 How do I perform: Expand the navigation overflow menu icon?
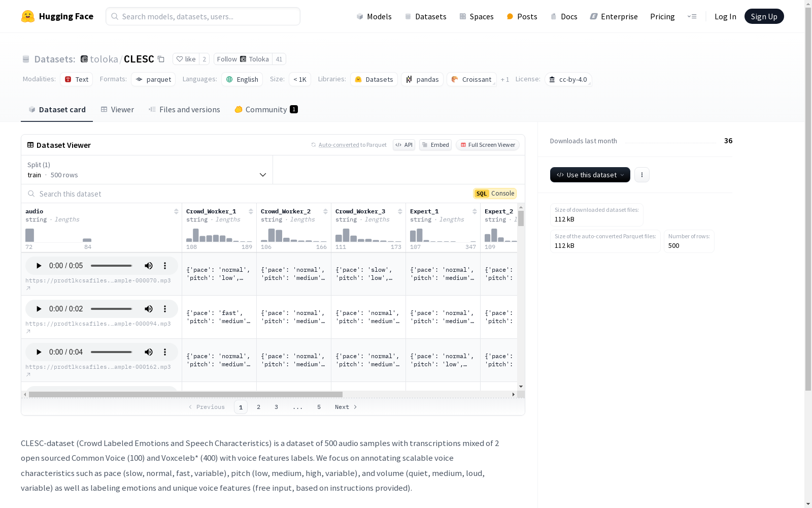coord(692,16)
